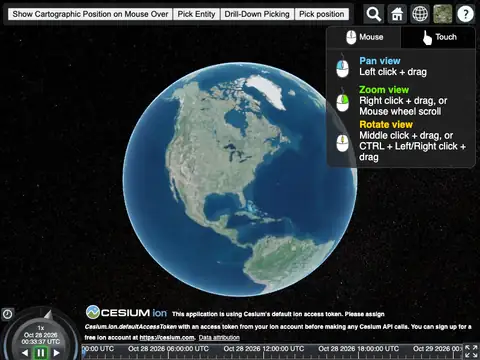Play the animation forward
This screenshot has height=360, width=480.
tap(56, 353)
